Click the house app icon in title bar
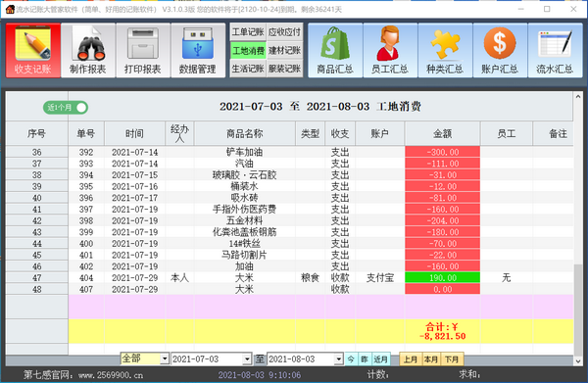Image resolution: width=588 pixels, height=383 pixels. coord(10,9)
